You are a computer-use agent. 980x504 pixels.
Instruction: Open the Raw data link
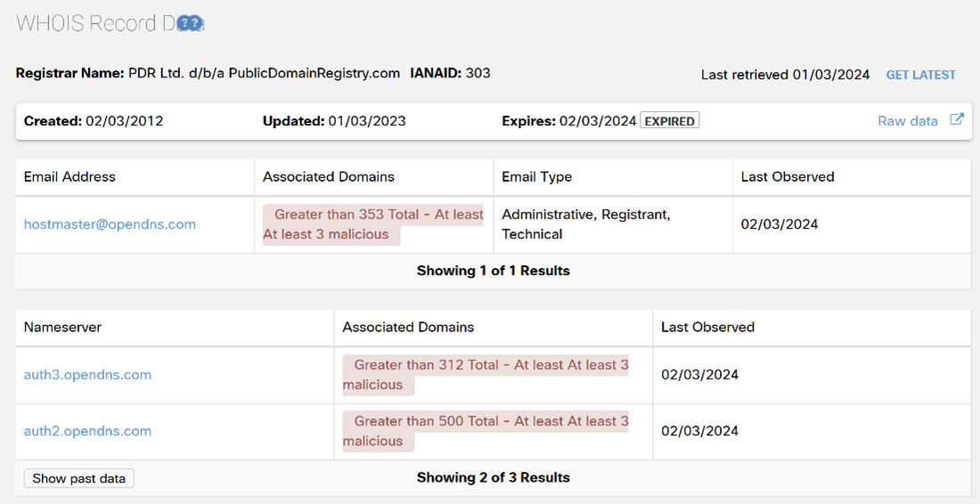pos(907,121)
